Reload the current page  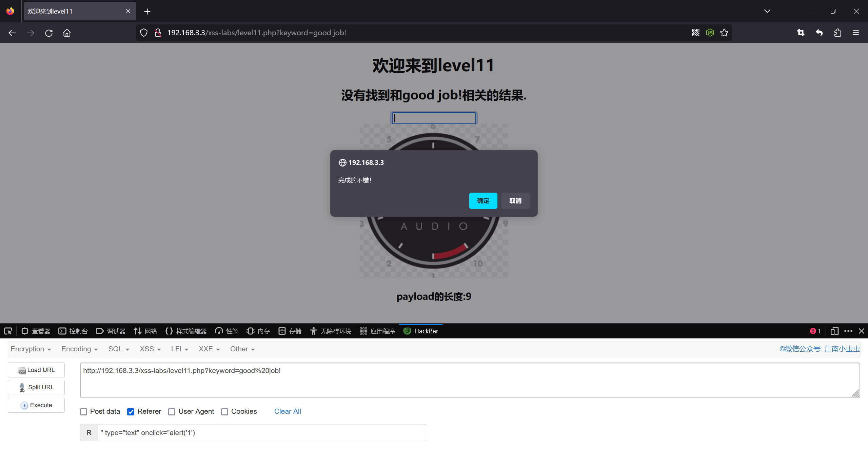pos(49,33)
